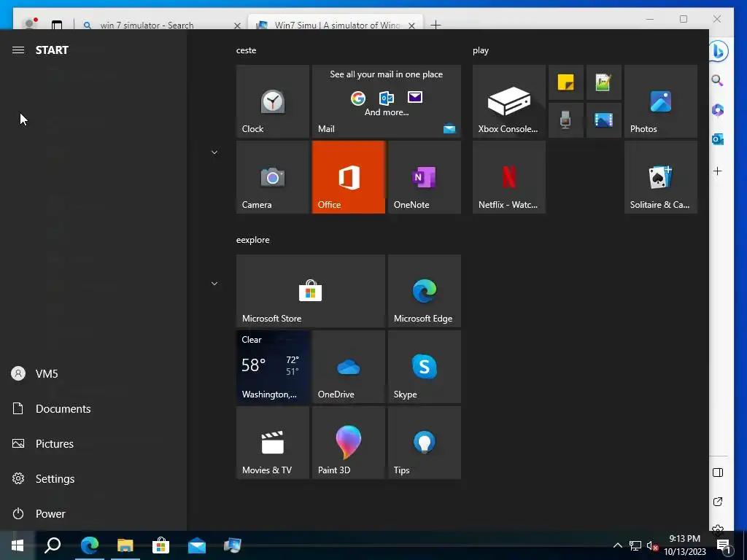Show hidden system tray icons

pos(617,545)
